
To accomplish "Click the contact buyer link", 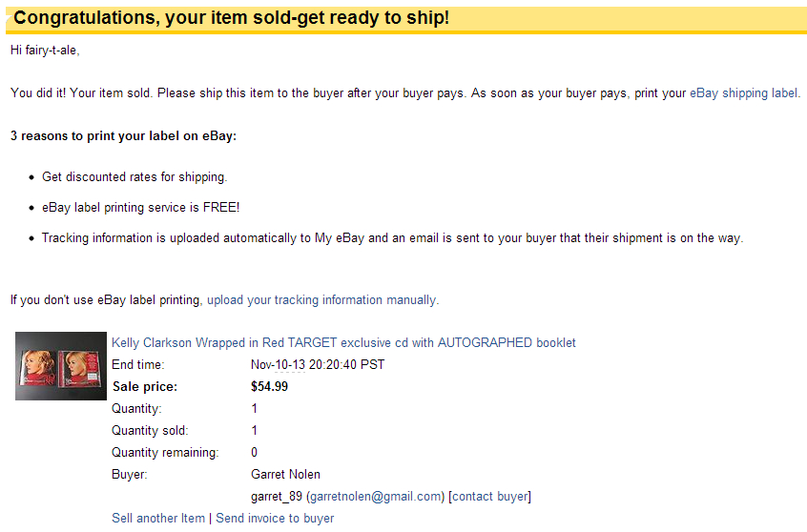I will point(490,497).
